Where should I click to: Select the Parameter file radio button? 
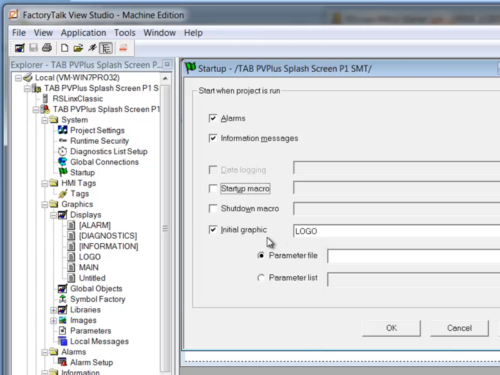click(x=261, y=255)
